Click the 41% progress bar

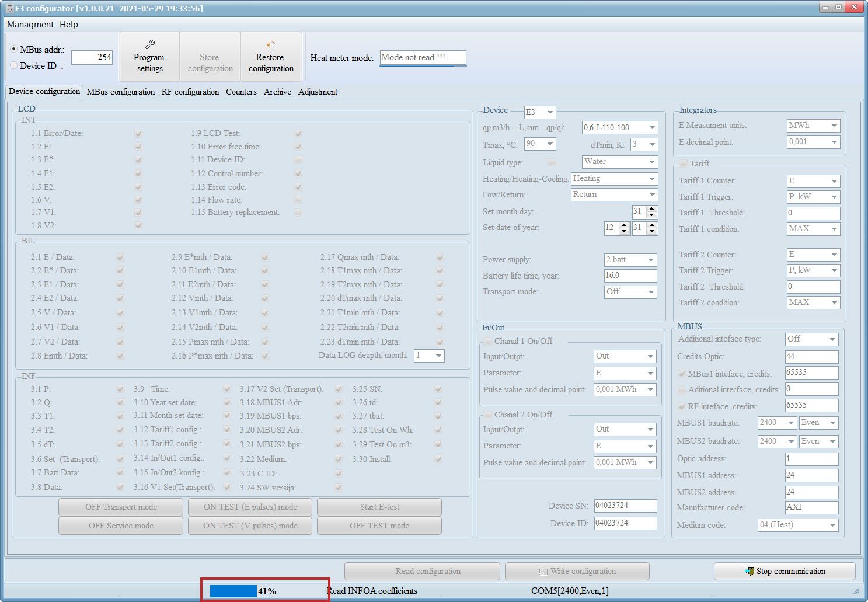tap(266, 591)
